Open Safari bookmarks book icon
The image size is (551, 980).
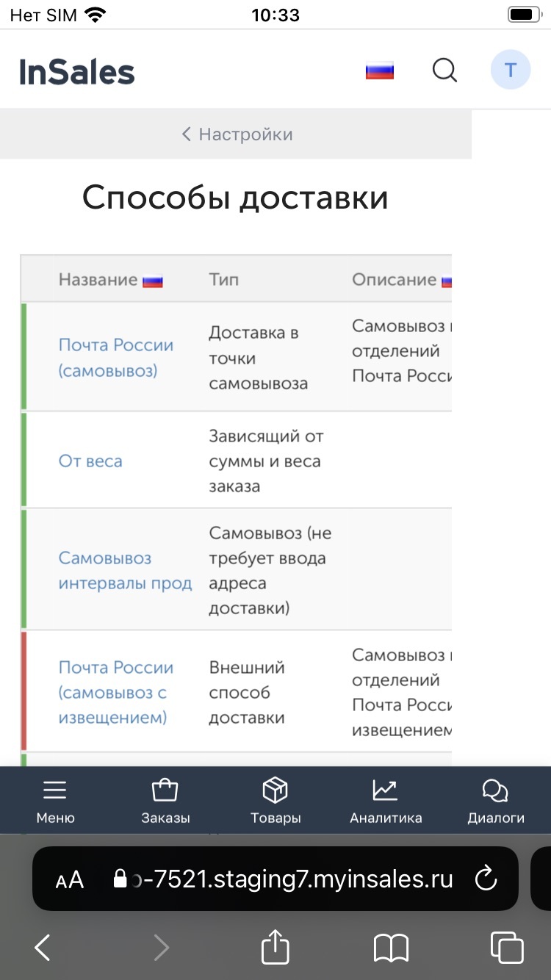(x=391, y=948)
